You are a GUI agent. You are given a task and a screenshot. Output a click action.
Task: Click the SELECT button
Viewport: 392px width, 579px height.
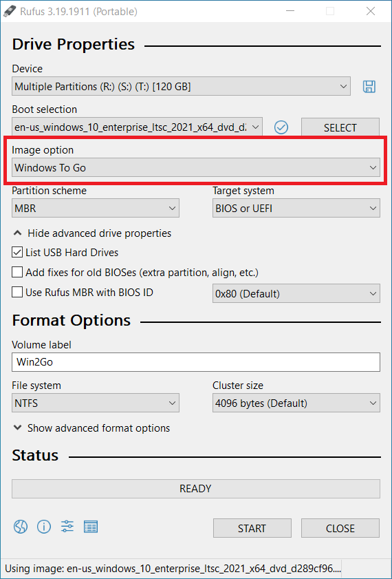pyautogui.click(x=340, y=127)
